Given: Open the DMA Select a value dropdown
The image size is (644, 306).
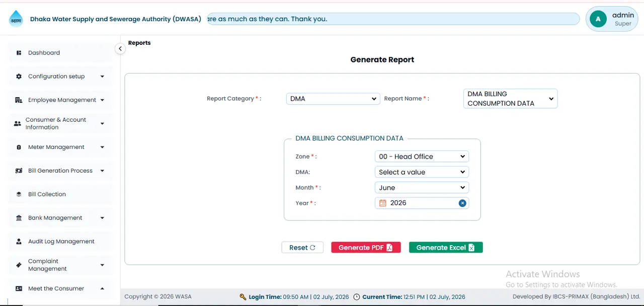Looking at the screenshot, I should point(422,172).
